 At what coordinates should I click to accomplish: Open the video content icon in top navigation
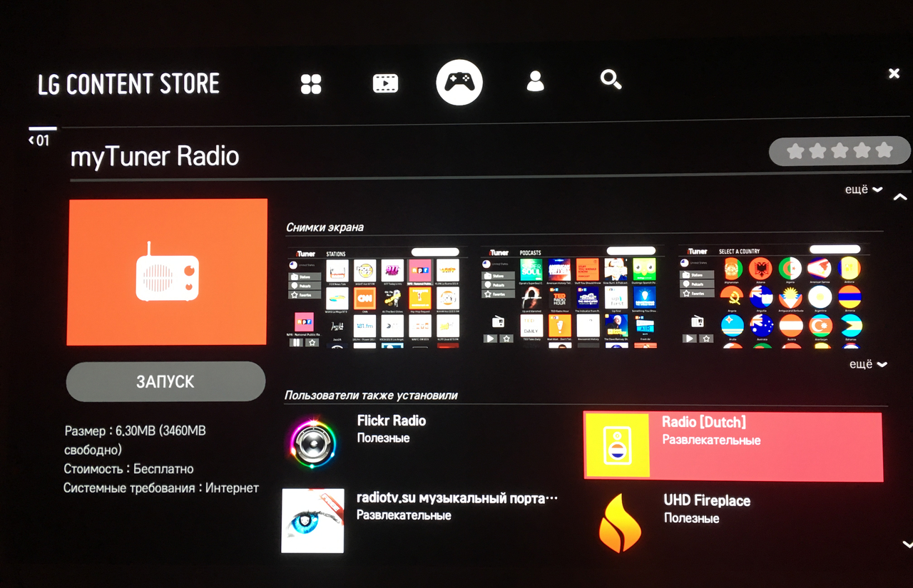(x=385, y=83)
